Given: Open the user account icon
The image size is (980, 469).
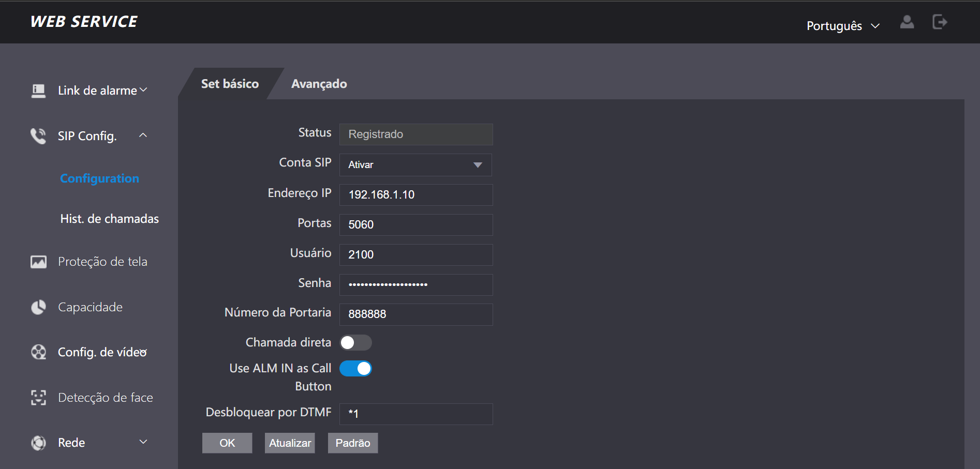Looking at the screenshot, I should coord(907,22).
